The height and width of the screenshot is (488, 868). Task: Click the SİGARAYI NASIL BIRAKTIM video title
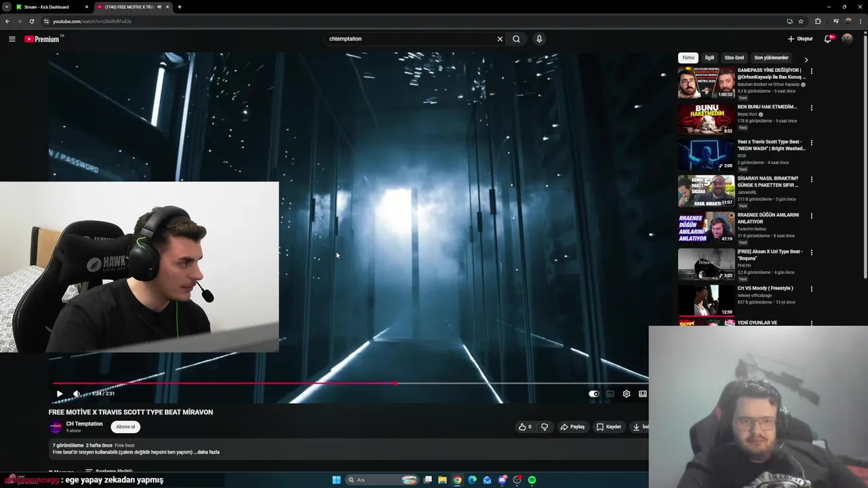pos(768,182)
